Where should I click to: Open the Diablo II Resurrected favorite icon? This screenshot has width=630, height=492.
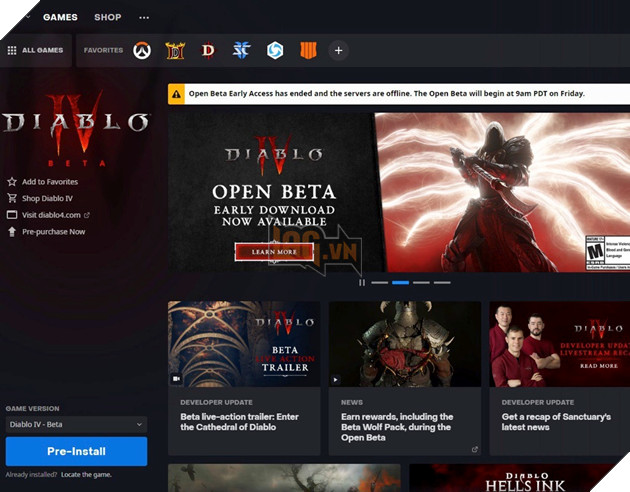pyautogui.click(x=175, y=50)
